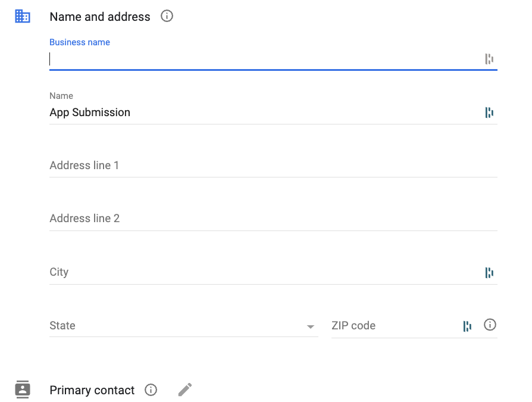This screenshot has width=532, height=402.
Task: Click the info icon beside Name and address
Action: pyautogui.click(x=167, y=16)
